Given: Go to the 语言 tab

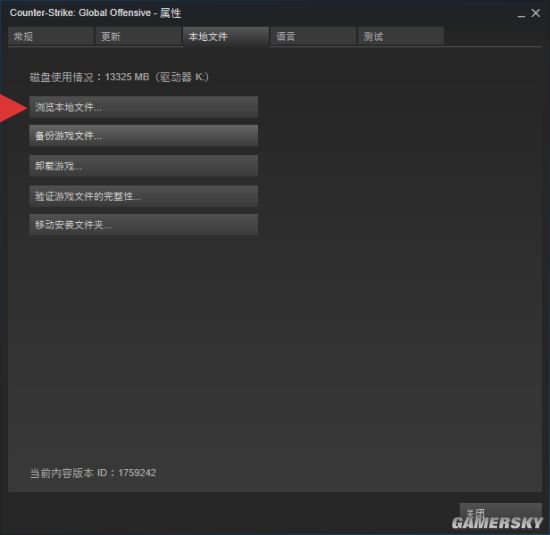Looking at the screenshot, I should pyautogui.click(x=313, y=36).
